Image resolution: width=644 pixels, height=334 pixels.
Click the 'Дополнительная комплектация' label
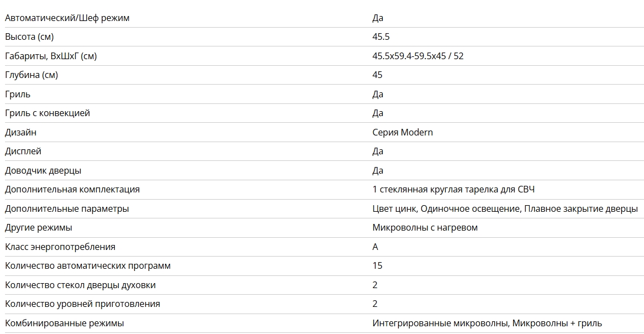[72, 190]
